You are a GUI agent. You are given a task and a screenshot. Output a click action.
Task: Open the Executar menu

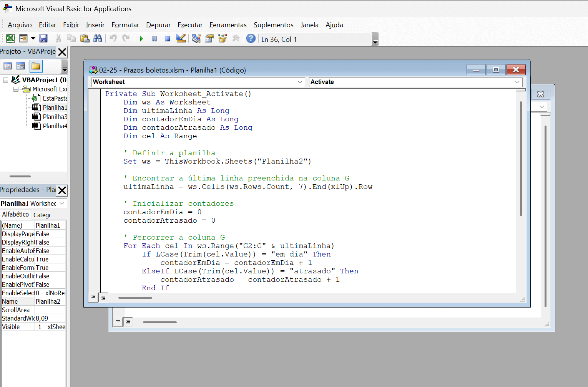pyautogui.click(x=190, y=25)
